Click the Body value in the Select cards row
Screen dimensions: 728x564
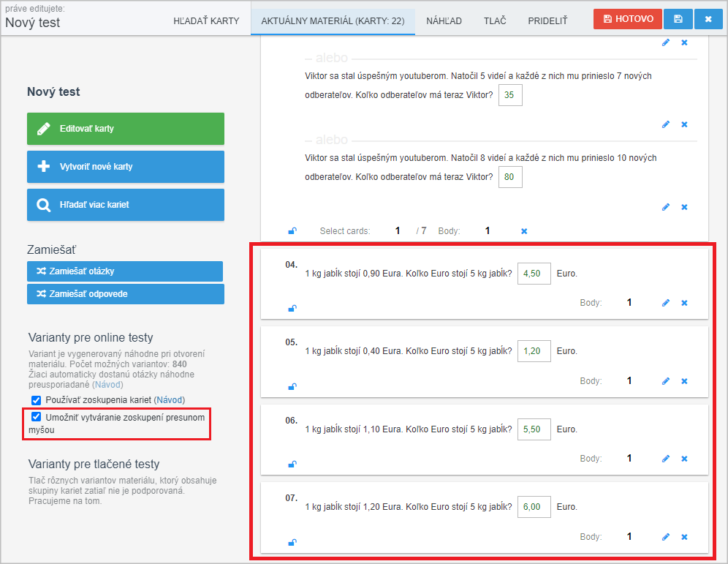488,231
